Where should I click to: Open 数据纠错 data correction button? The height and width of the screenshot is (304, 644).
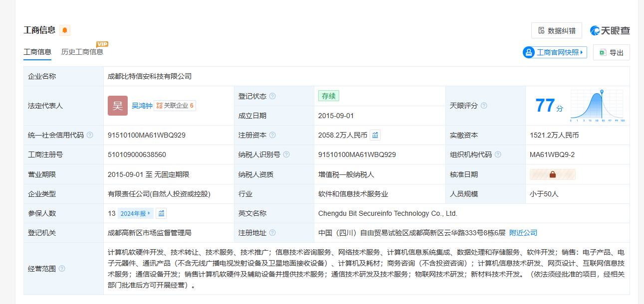click(557, 30)
